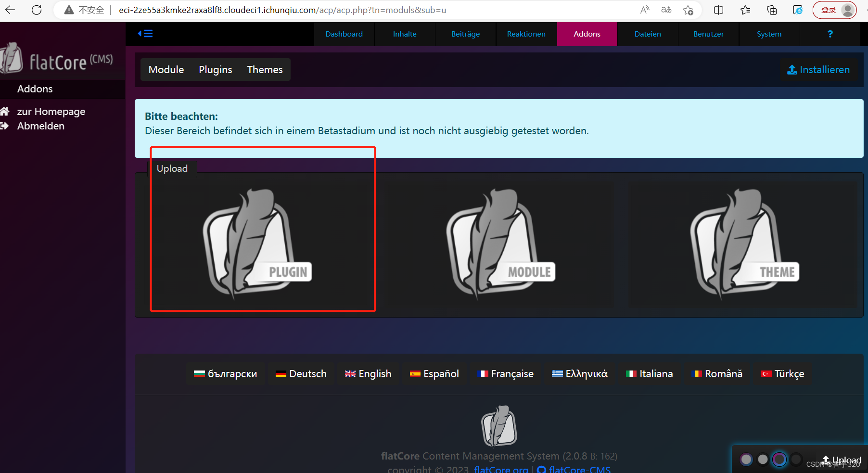868x473 pixels.
Task: Click the Abmelden logout link
Action: pyautogui.click(x=41, y=126)
